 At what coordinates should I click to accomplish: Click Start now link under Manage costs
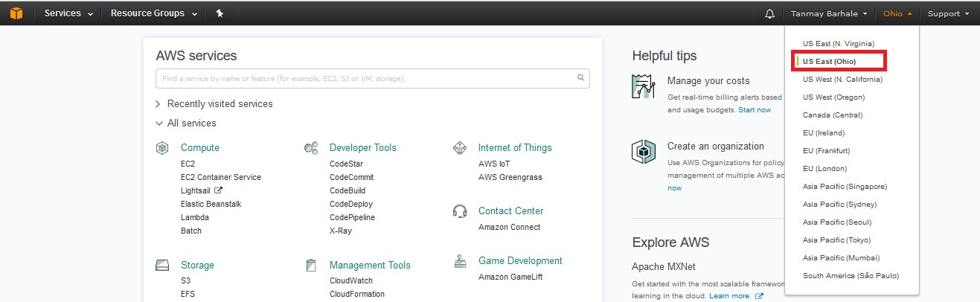click(755, 110)
